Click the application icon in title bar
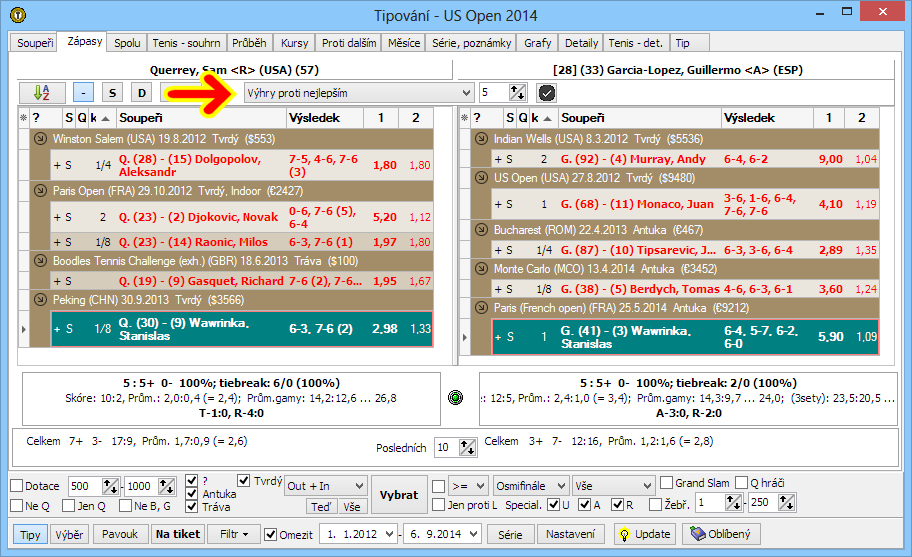 pyautogui.click(x=18, y=15)
